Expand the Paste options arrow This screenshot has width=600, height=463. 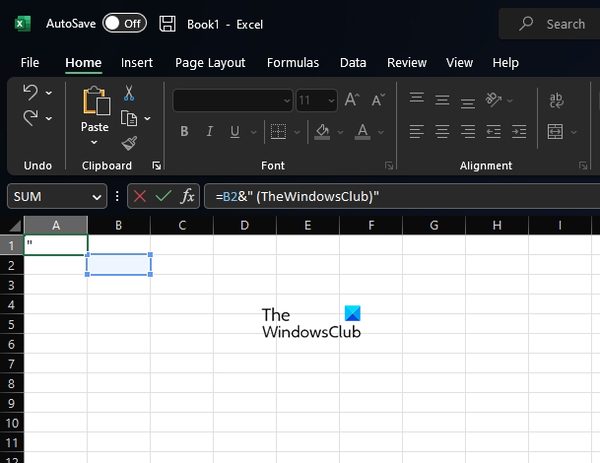point(95,143)
